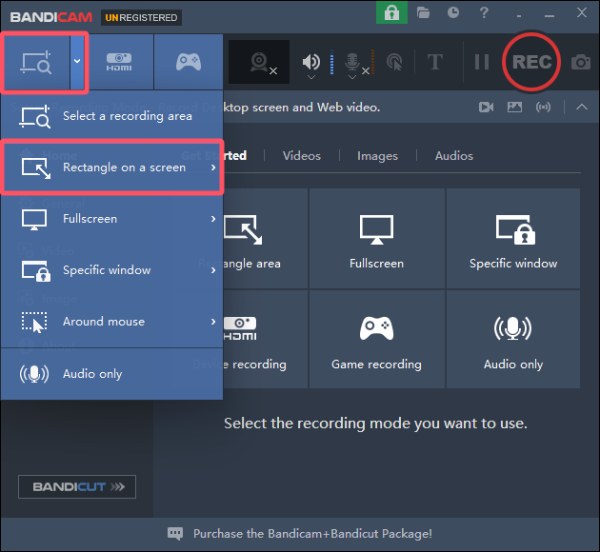Expand the Rectangle on a screen submenu arrow
The image size is (600, 552).
click(213, 168)
